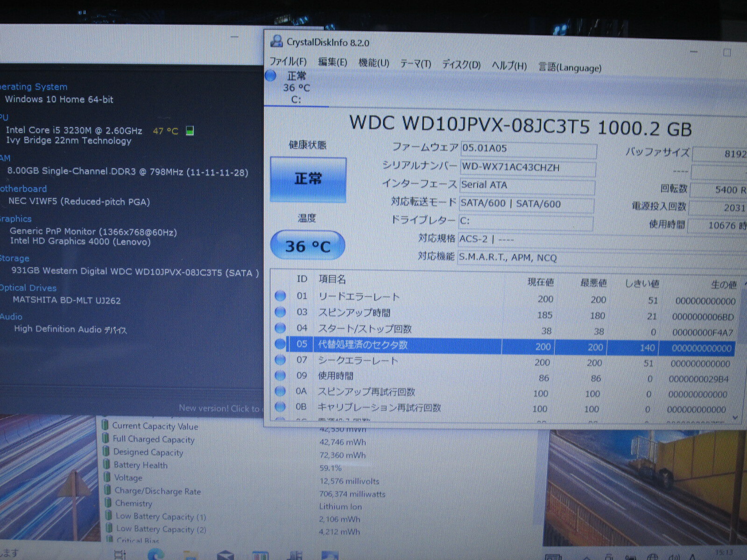Click the status dot for row 09
The width and height of the screenshot is (747, 560).
coord(280,375)
